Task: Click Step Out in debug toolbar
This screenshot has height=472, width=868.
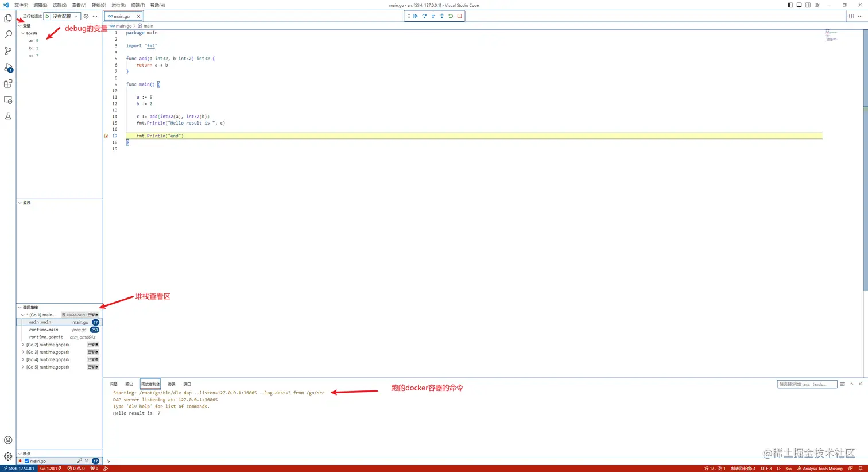Action: [442, 16]
